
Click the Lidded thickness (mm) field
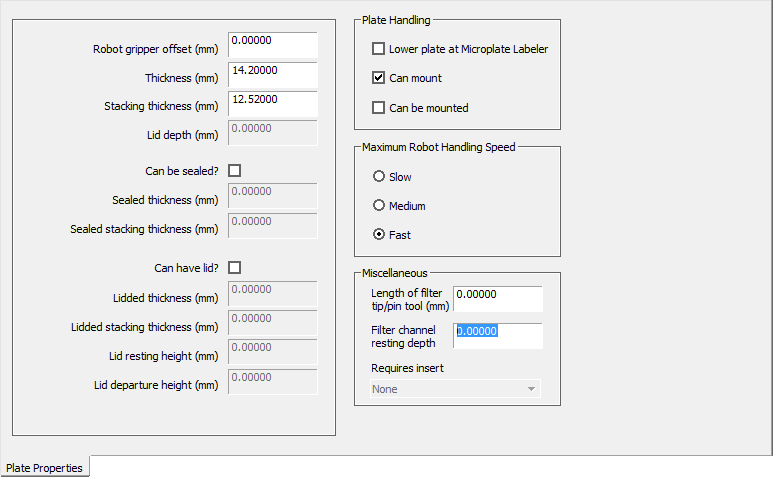(273, 293)
